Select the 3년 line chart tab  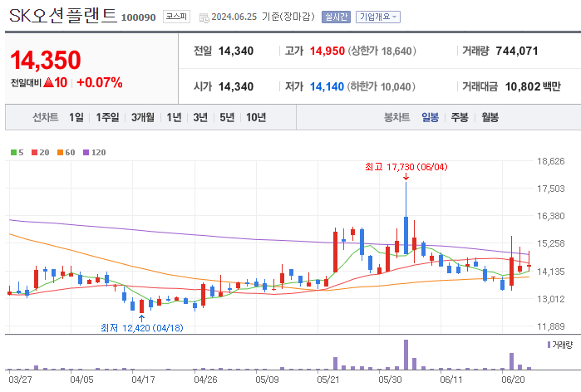click(200, 117)
